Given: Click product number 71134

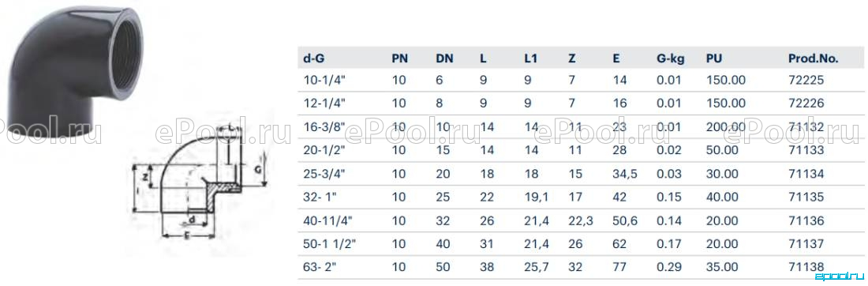Looking at the screenshot, I should (806, 174).
